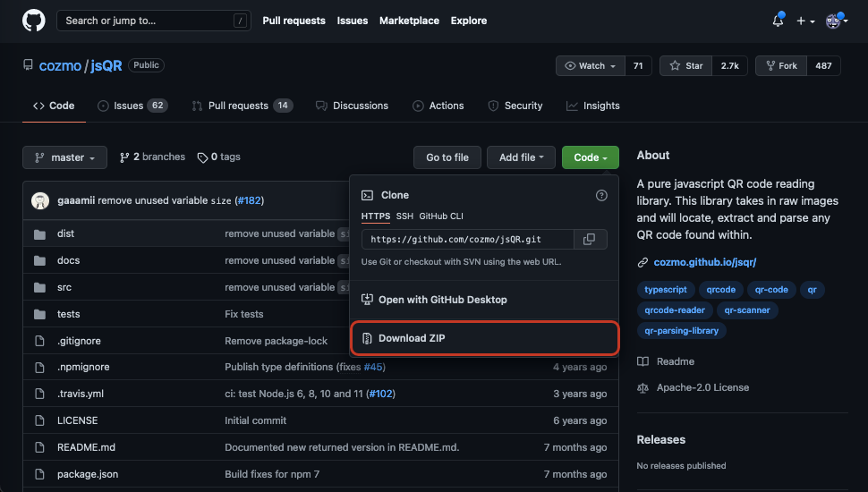Expand the Add file dropdown
This screenshot has width=868, height=492.
[521, 157]
